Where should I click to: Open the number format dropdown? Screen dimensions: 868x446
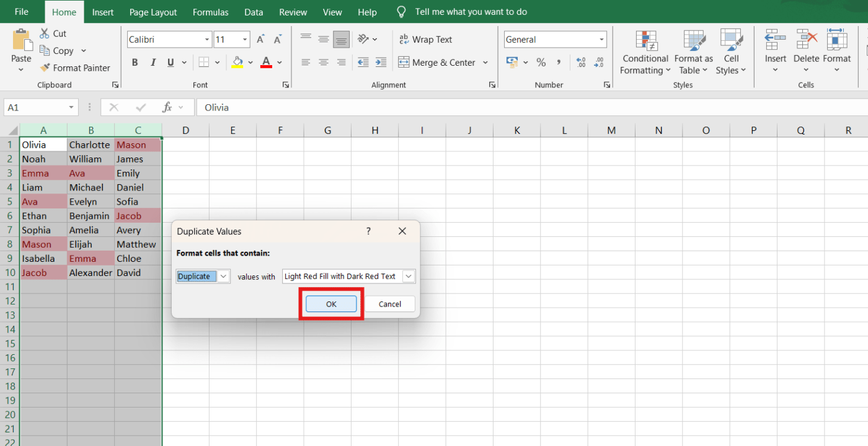pyautogui.click(x=601, y=40)
